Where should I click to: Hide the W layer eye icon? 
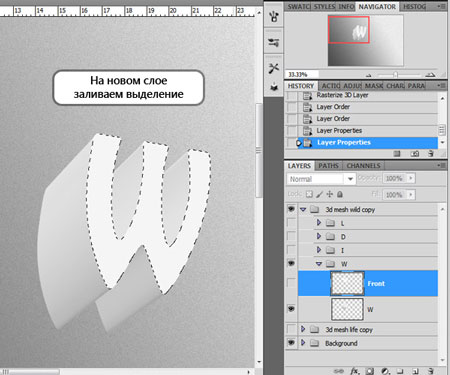tap(291, 309)
